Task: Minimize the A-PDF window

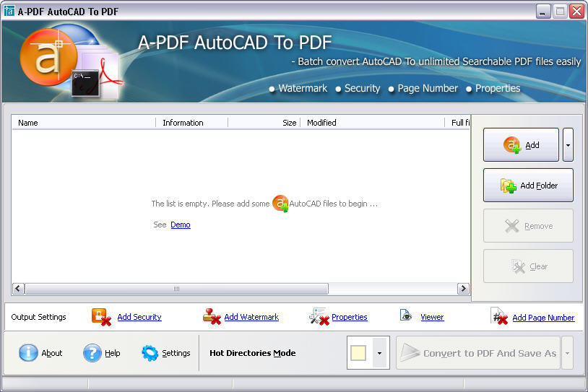Action: coord(542,12)
